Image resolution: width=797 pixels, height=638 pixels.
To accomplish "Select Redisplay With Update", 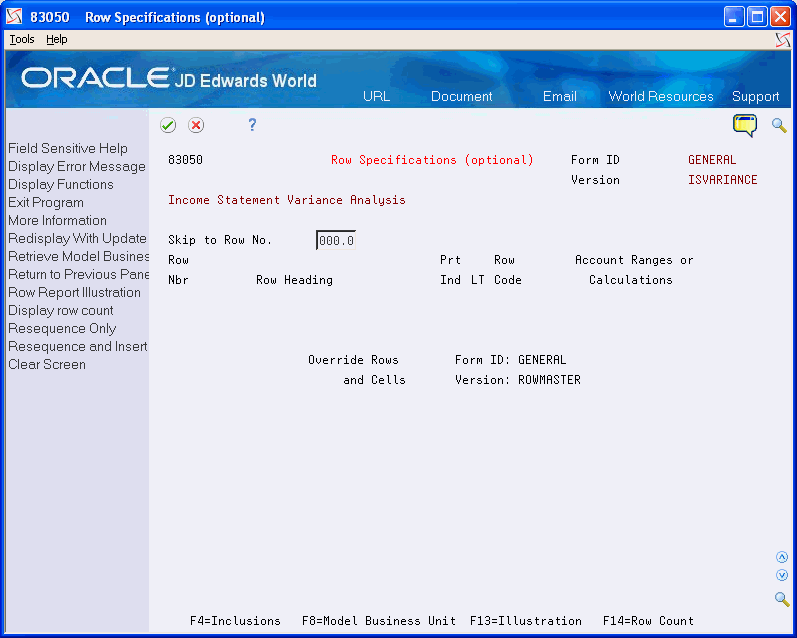I will (77, 238).
